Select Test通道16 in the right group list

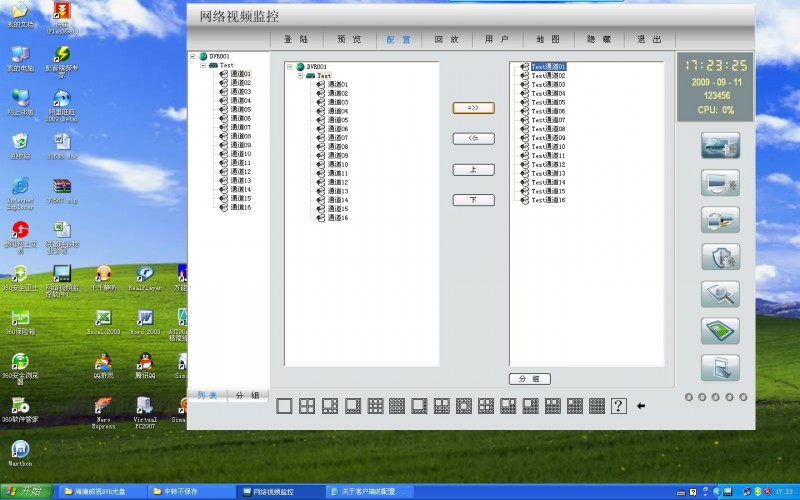tap(548, 200)
